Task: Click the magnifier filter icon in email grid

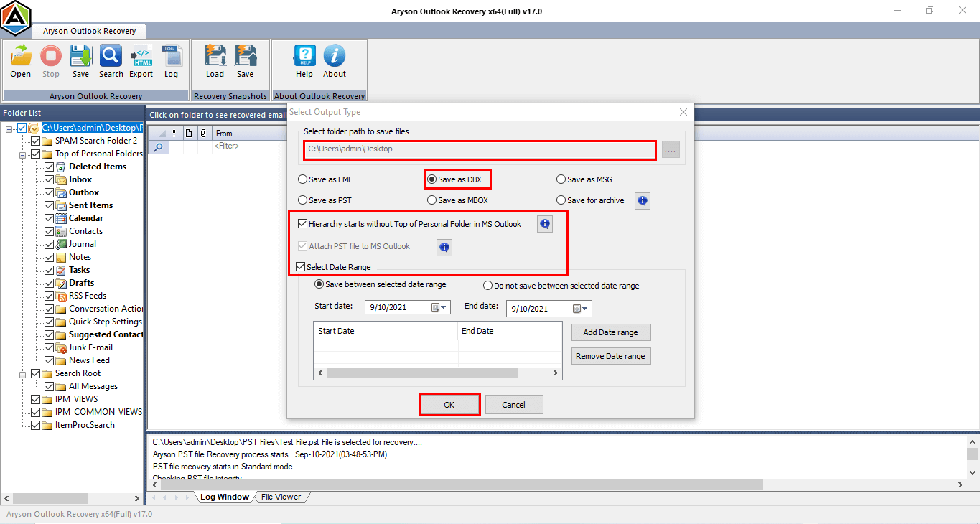Action: pyautogui.click(x=159, y=146)
